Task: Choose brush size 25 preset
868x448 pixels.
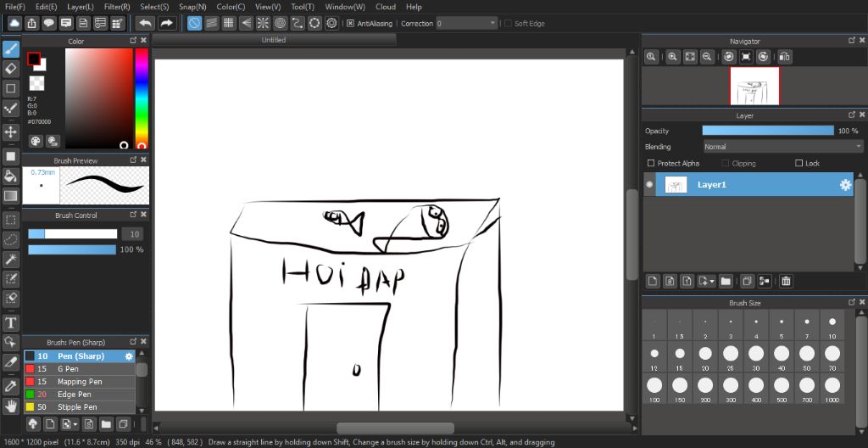Action: (x=731, y=356)
